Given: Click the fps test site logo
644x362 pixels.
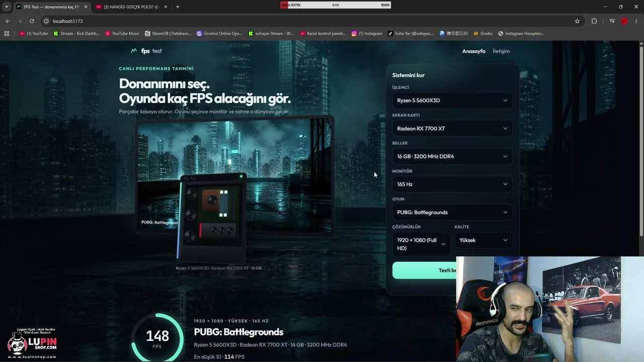Looking at the screenshot, I should [x=146, y=51].
